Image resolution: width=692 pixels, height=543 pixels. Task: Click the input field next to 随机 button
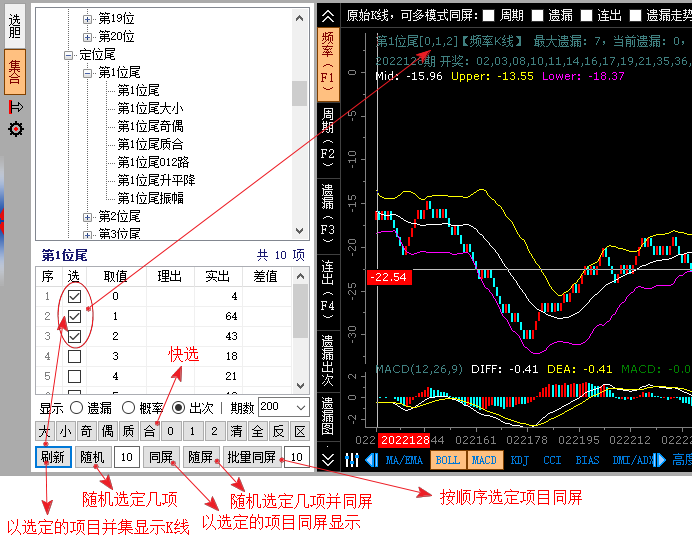point(127,457)
